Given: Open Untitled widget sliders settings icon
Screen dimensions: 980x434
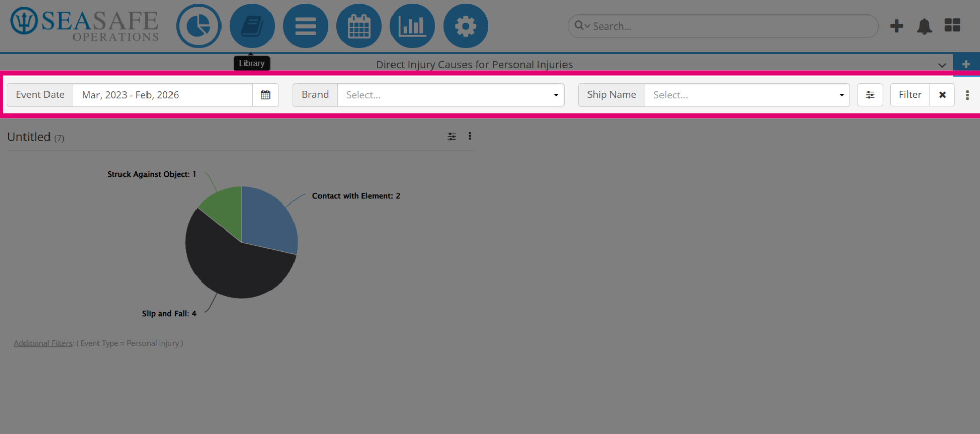Looking at the screenshot, I should tap(452, 136).
